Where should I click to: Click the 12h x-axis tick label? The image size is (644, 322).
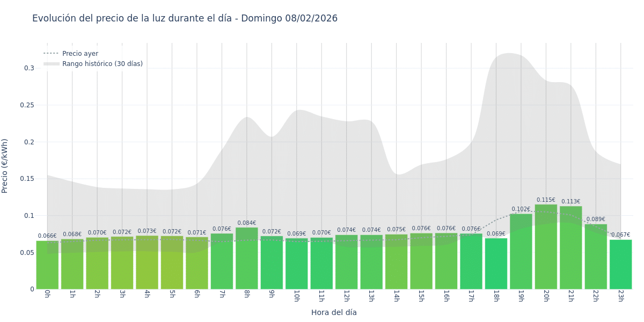pyautogui.click(x=346, y=296)
